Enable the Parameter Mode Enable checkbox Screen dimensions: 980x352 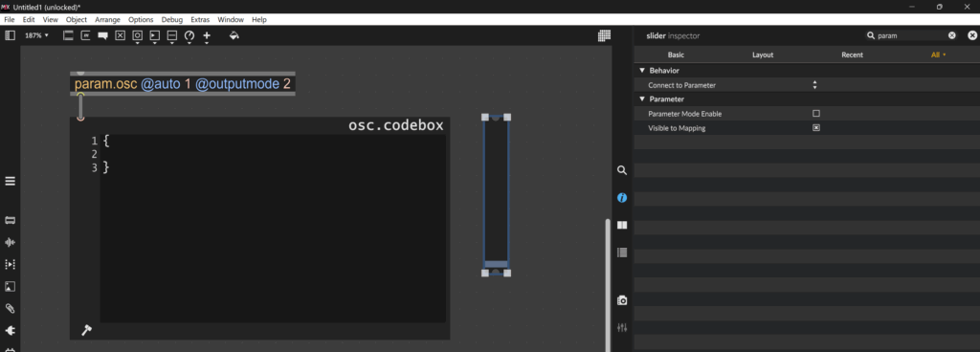tap(815, 114)
